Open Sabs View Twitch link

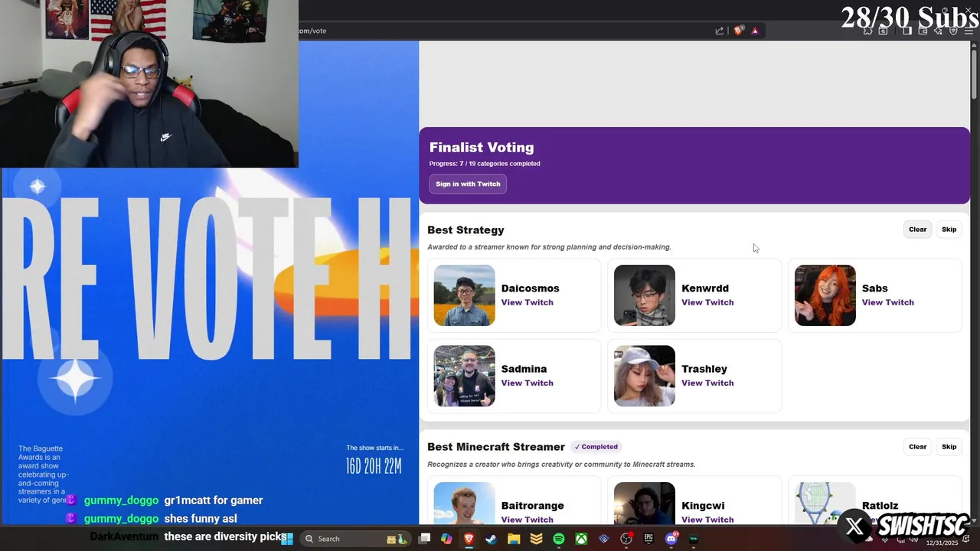point(887,302)
